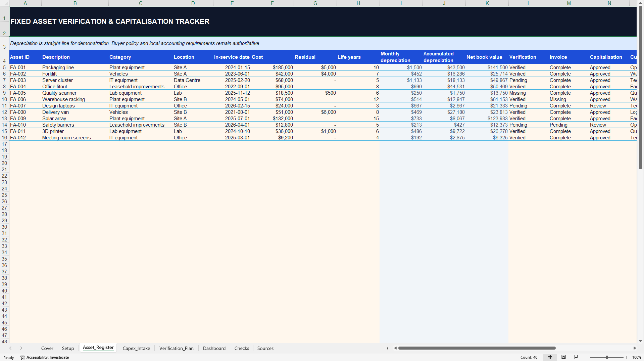Click vertical scrollbar up arrow
Image resolution: width=644 pixels, height=361 pixels.
[x=641, y=3]
